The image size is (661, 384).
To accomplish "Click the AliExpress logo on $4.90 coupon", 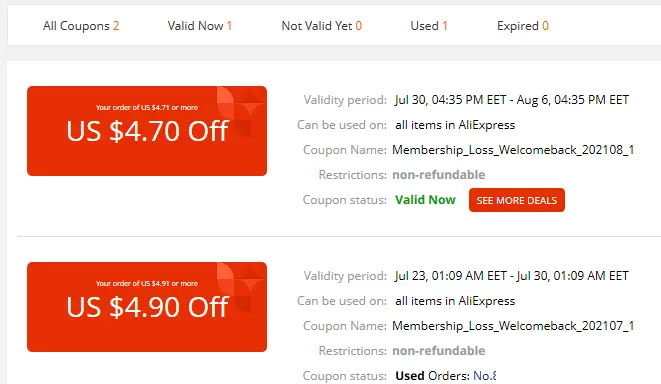I will [x=241, y=287].
